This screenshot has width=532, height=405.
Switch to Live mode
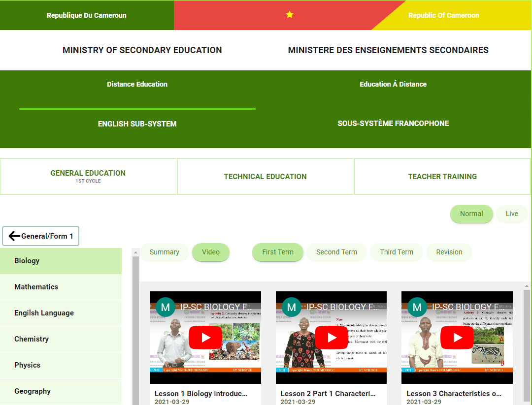pyautogui.click(x=512, y=214)
